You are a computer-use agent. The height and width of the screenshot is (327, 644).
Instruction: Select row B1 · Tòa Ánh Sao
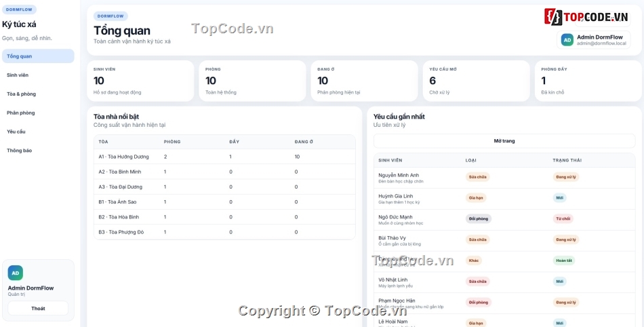click(224, 201)
